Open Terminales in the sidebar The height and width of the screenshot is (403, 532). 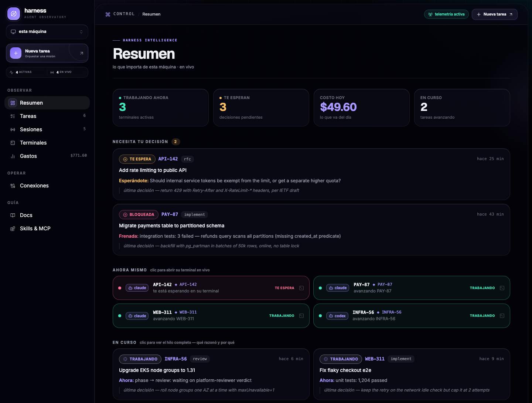point(47,143)
